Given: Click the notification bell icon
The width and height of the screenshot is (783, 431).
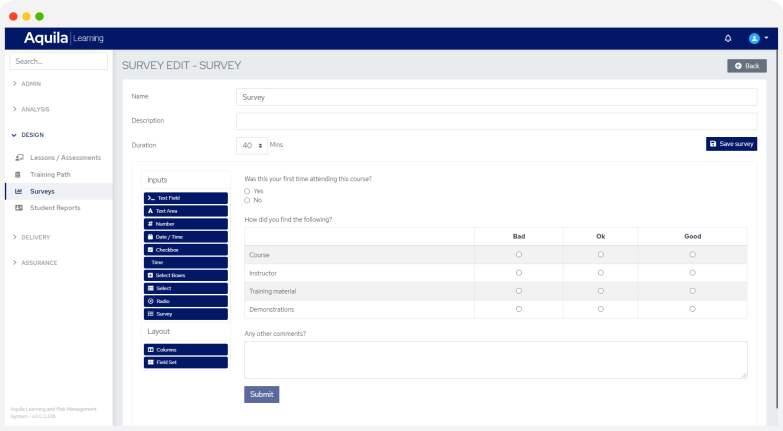Looking at the screenshot, I should pyautogui.click(x=728, y=38).
